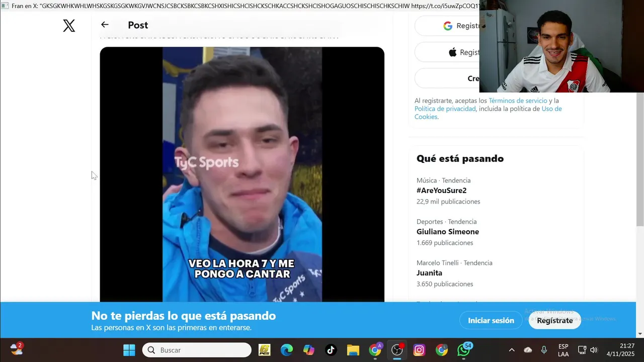Click Regístrate button in bottom banner
This screenshot has width=644, height=362.
click(554, 320)
